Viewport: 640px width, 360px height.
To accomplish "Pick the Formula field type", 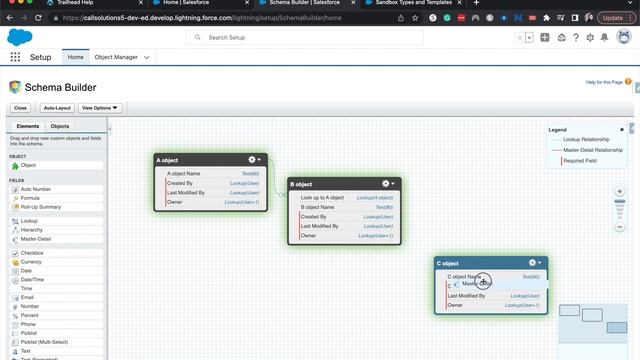I will pos(56,198).
